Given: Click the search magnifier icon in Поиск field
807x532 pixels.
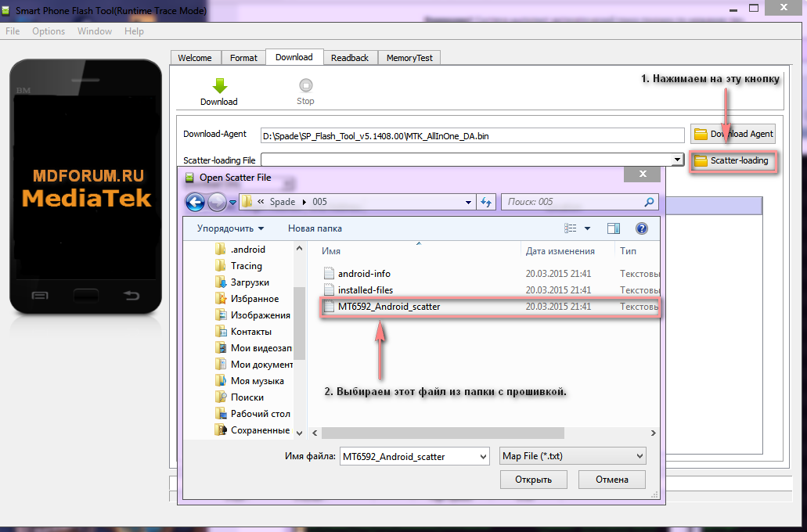Looking at the screenshot, I should [x=649, y=202].
